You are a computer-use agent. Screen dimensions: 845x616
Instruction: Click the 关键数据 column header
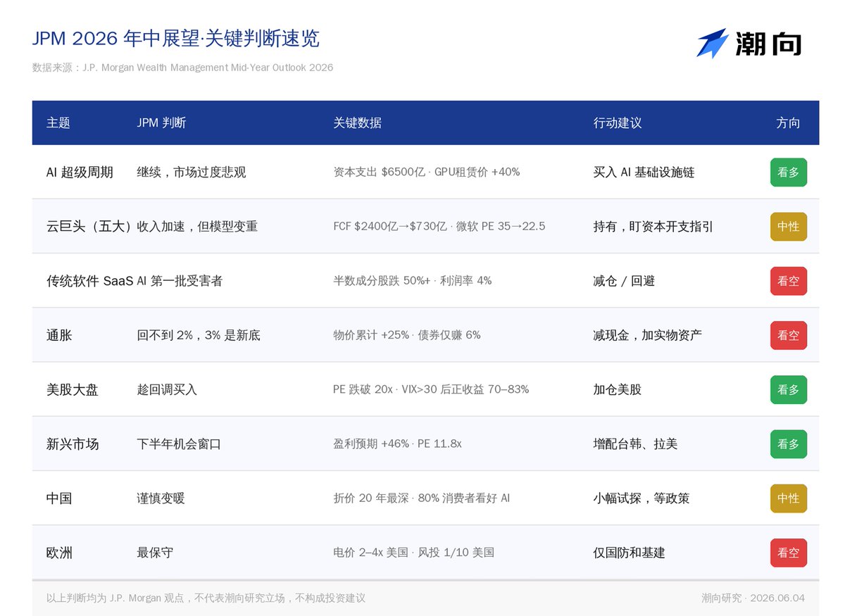click(357, 122)
